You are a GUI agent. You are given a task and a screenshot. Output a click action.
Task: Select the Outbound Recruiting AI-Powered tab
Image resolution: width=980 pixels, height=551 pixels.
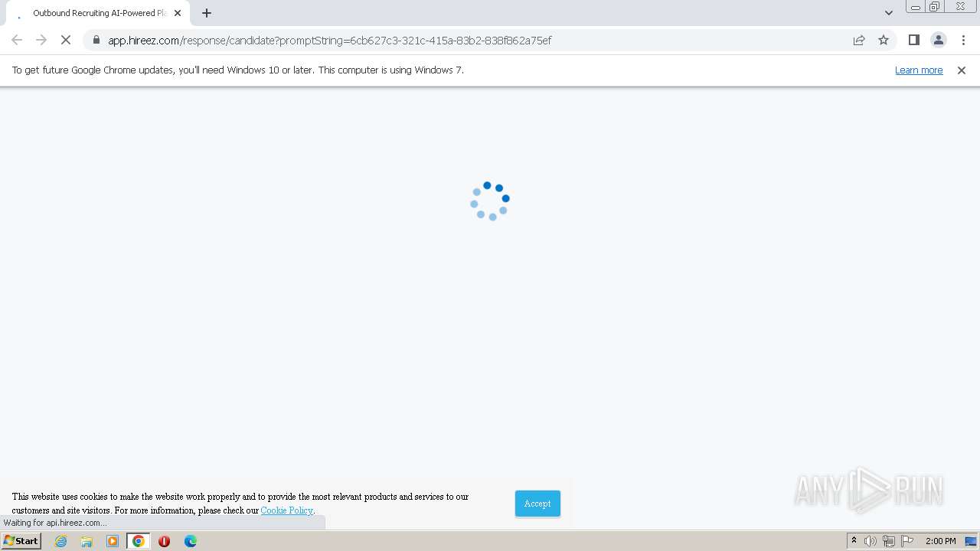(x=98, y=13)
